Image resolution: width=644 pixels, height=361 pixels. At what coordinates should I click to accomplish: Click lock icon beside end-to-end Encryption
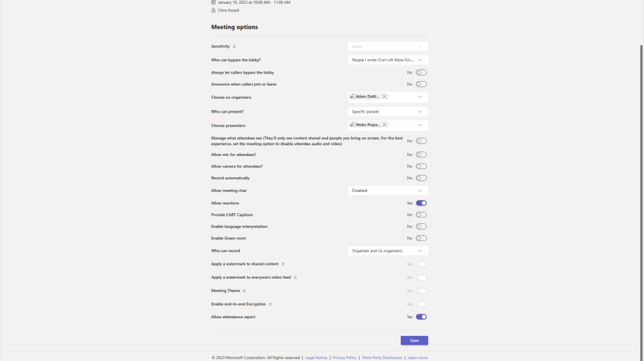(270, 304)
